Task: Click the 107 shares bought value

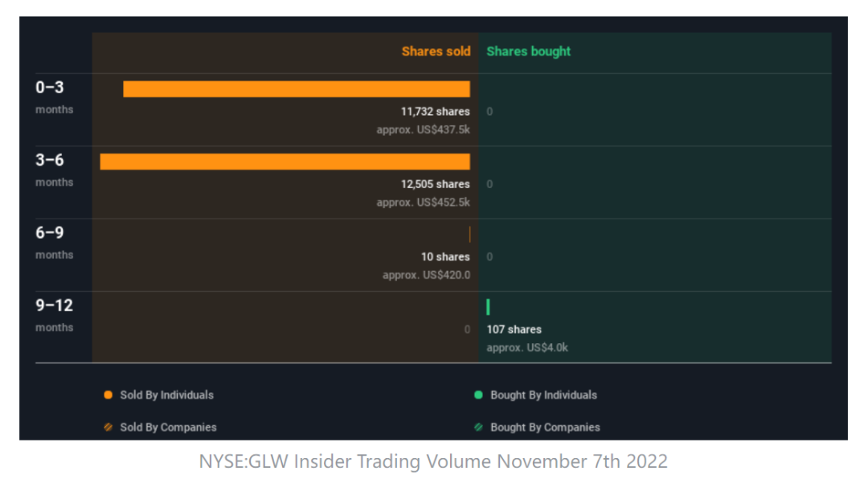Action: coord(514,330)
